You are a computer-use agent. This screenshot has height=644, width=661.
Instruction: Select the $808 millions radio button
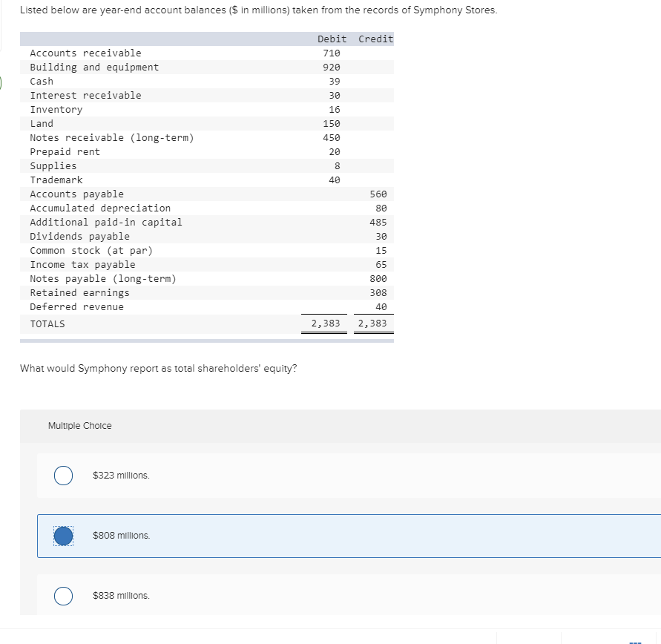click(63, 535)
